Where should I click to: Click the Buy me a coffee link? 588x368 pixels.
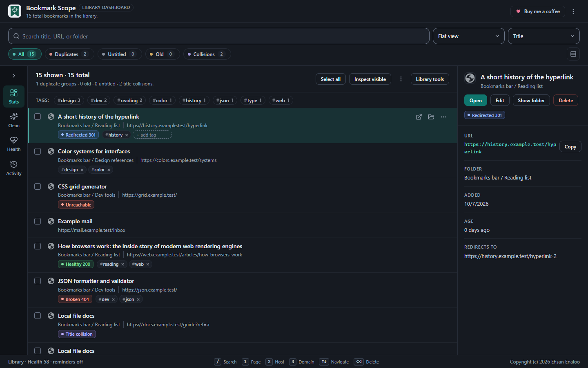(538, 11)
